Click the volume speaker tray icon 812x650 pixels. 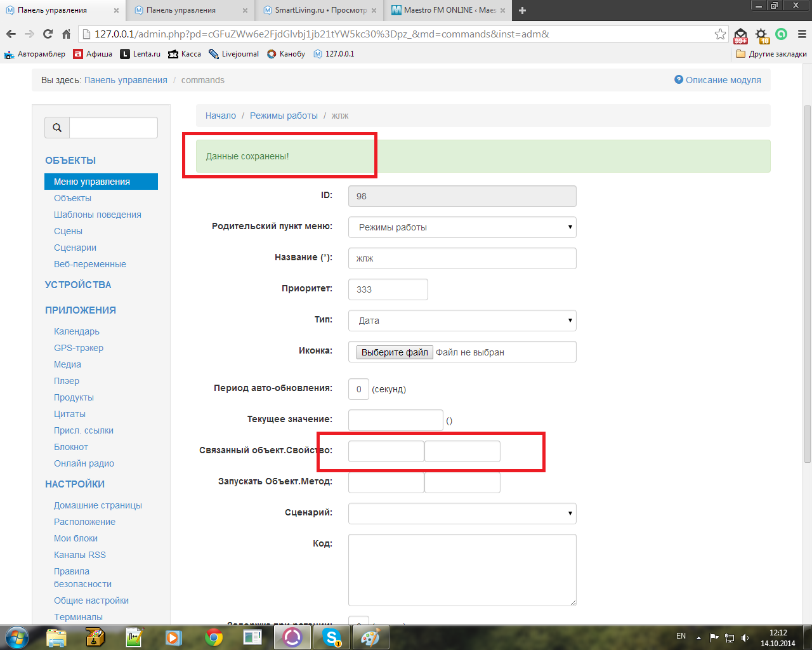click(745, 637)
